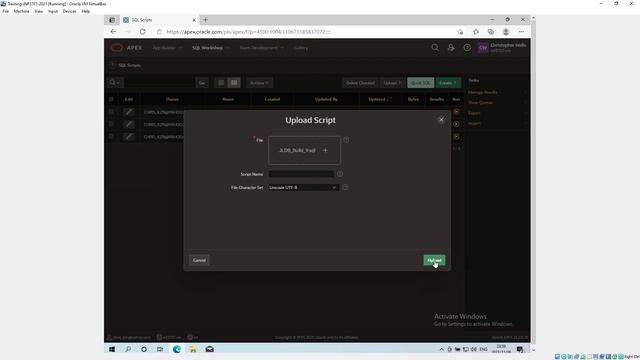Switch to the View Icons layout button
The height and width of the screenshot is (360, 640).
[x=221, y=83]
